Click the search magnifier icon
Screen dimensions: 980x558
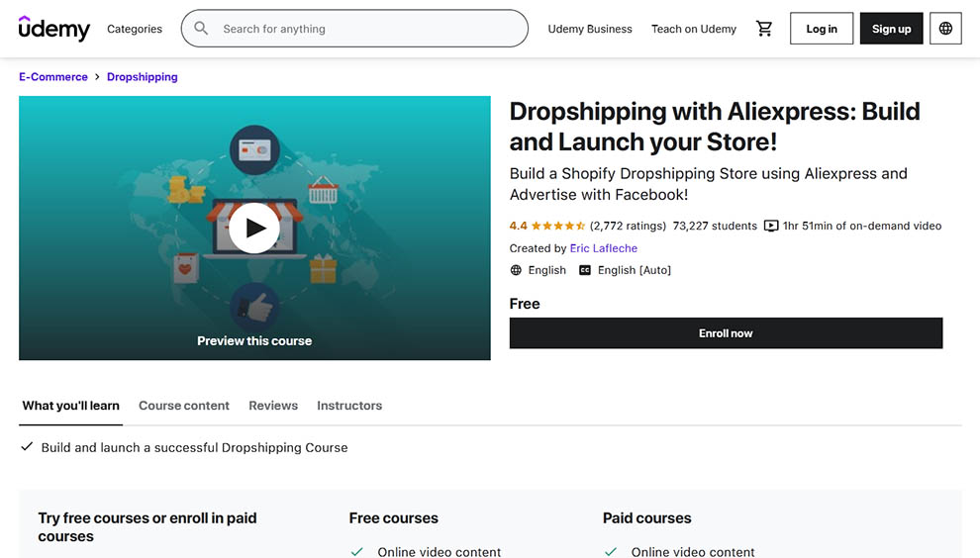[x=201, y=28]
